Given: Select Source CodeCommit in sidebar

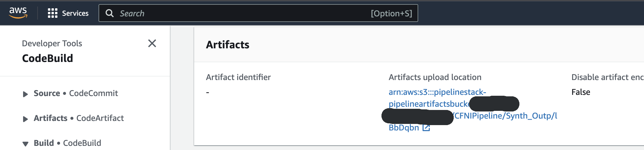Looking at the screenshot, I should pos(76,93).
